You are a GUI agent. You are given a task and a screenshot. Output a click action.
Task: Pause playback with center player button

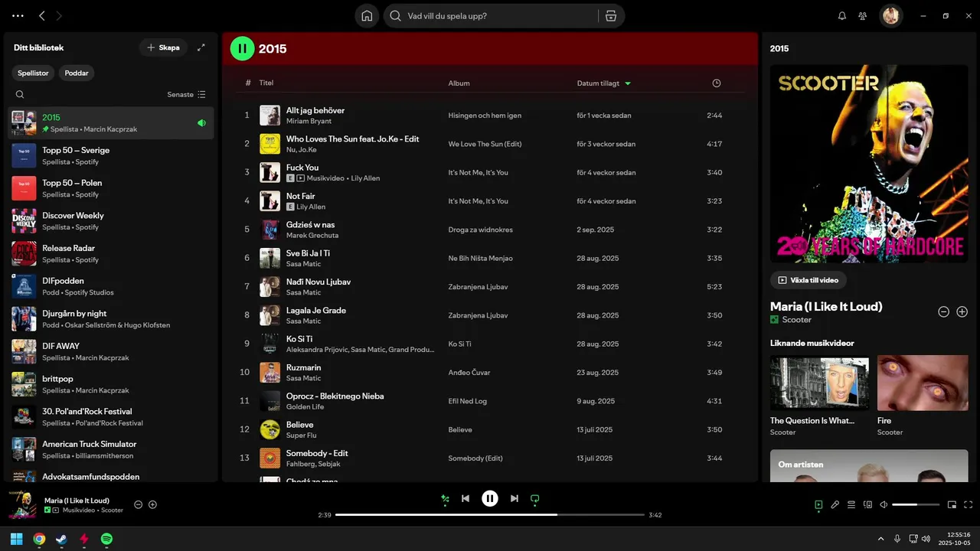click(x=490, y=499)
